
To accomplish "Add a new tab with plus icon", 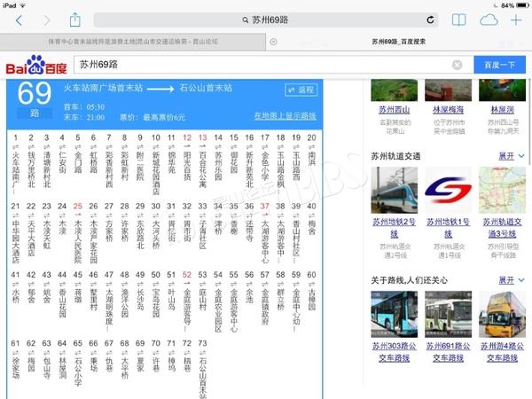I will point(516,20).
